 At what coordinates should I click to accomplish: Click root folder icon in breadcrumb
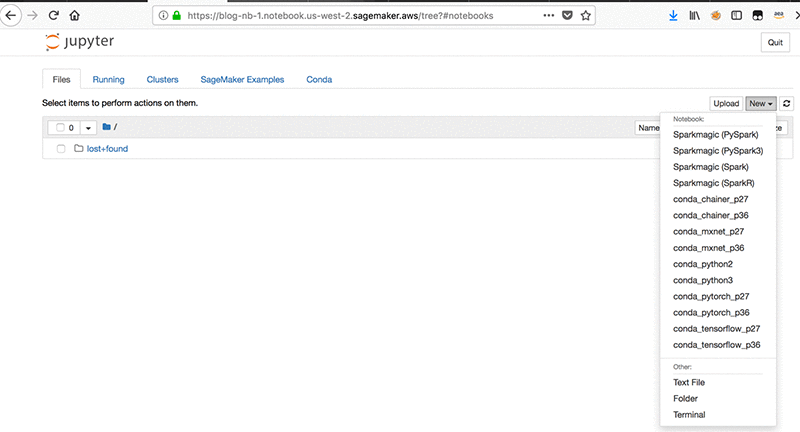click(107, 126)
